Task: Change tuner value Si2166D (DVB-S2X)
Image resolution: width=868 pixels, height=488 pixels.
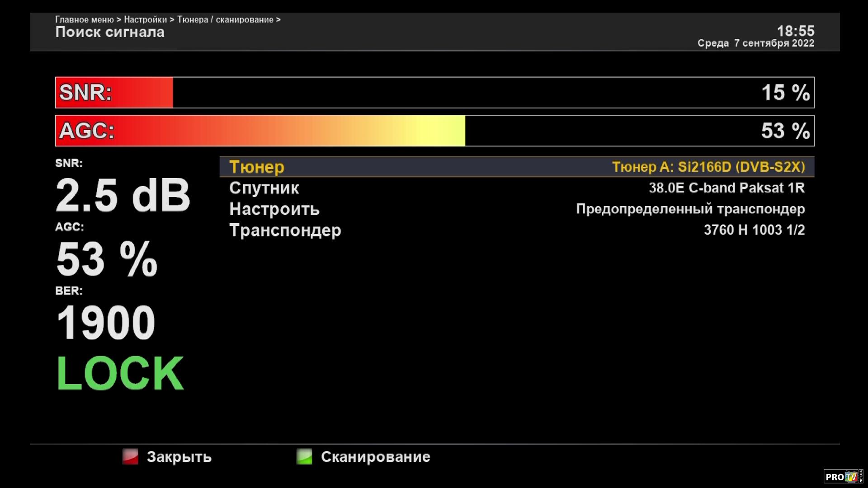Action: click(x=708, y=167)
